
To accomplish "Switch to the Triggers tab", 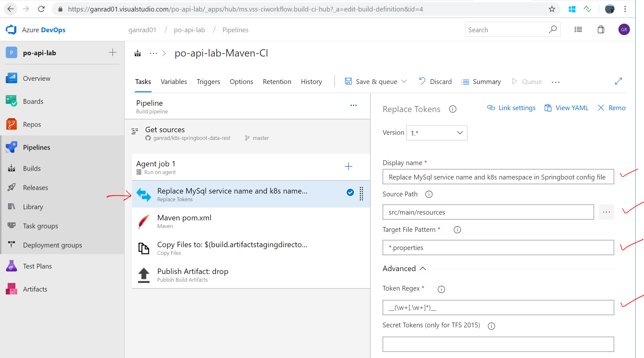I will 208,81.
